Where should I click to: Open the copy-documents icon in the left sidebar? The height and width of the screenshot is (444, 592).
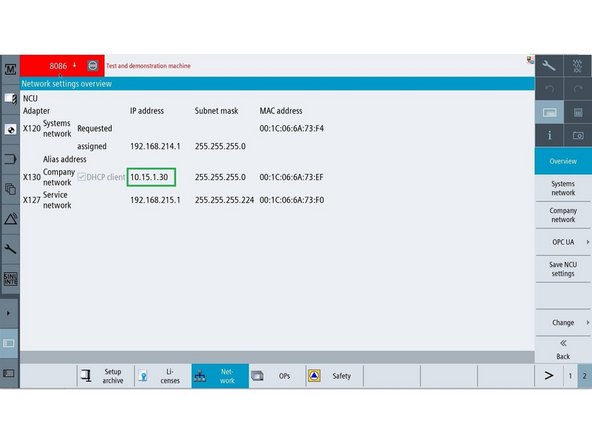click(10, 189)
